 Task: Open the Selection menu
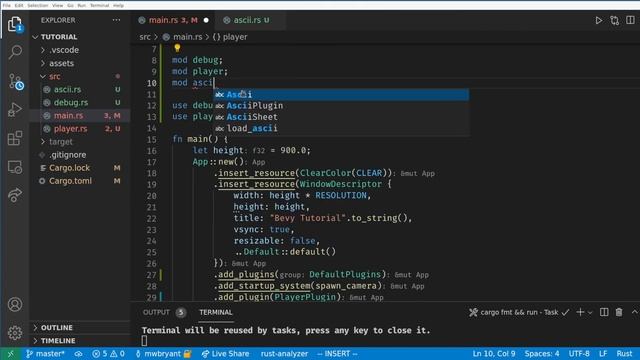pos(38,5)
